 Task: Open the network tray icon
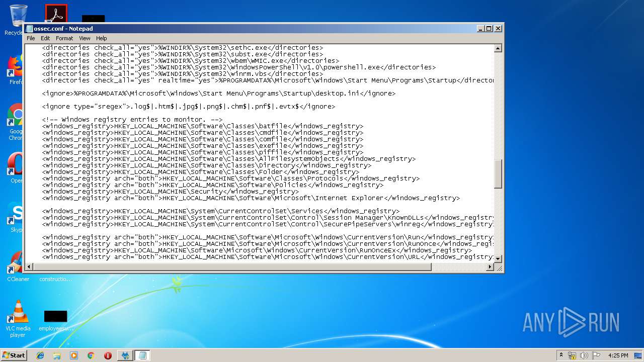click(x=572, y=355)
